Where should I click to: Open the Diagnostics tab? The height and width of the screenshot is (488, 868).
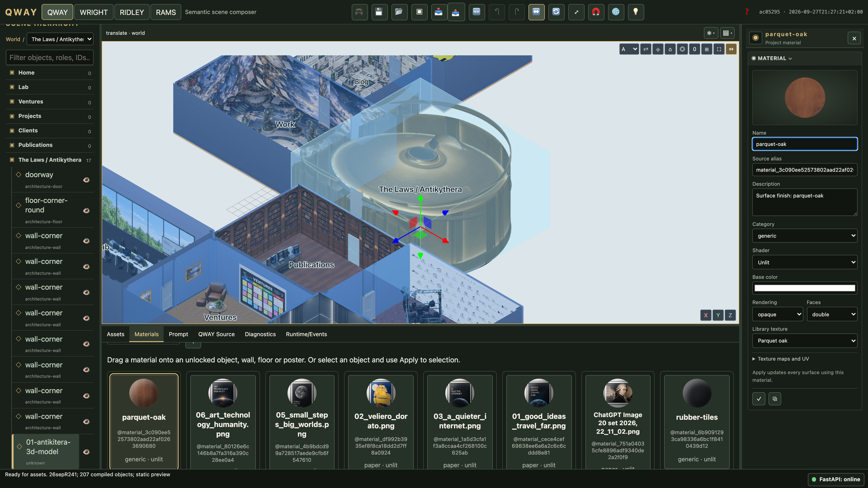[x=260, y=334]
